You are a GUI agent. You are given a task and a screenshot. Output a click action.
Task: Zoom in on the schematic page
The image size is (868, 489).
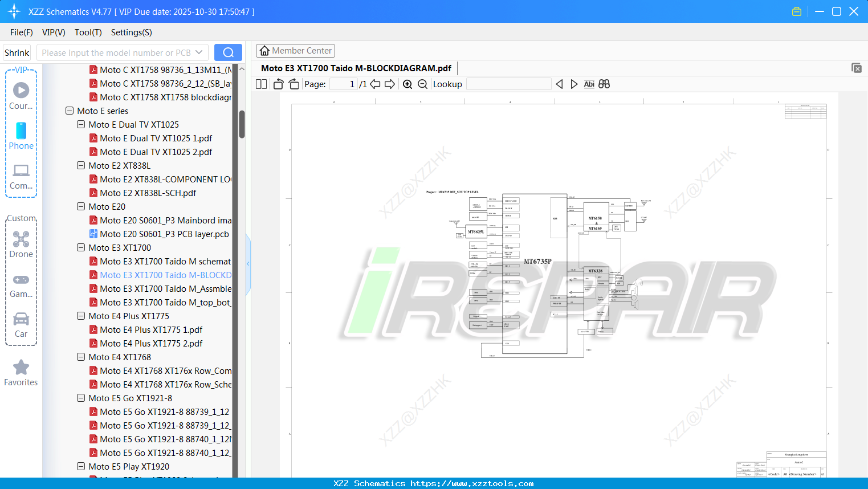tap(407, 84)
